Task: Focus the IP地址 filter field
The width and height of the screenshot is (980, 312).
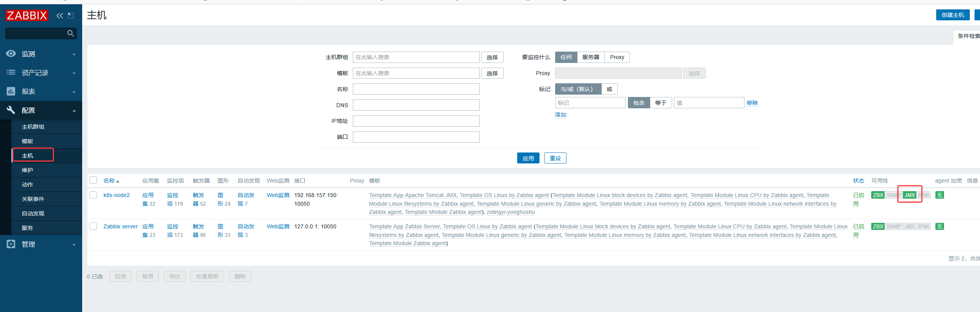Action: point(416,121)
